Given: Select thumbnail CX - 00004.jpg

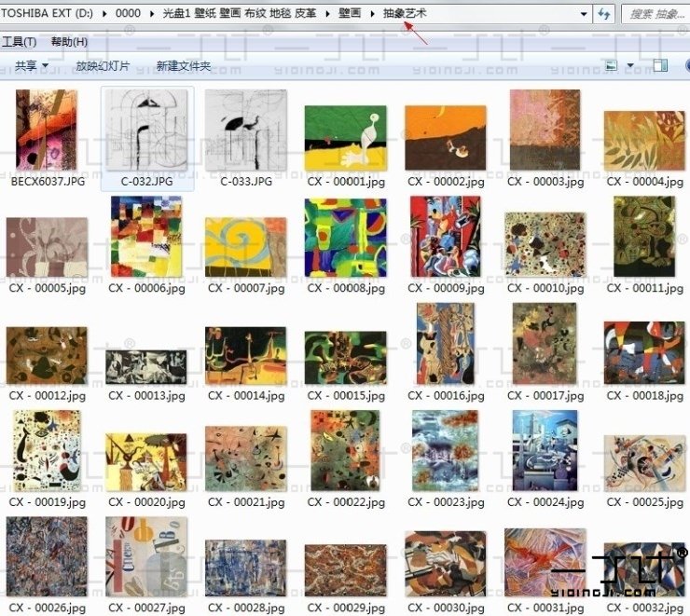Looking at the screenshot, I should (644, 141).
